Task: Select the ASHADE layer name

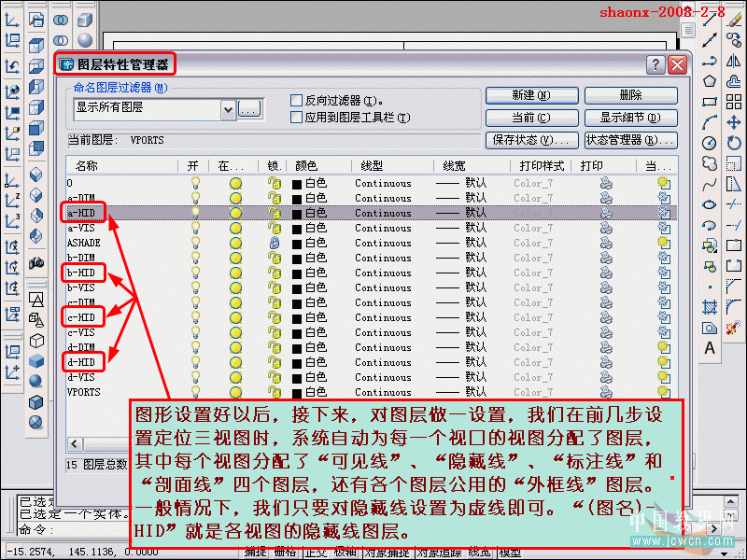Action: 84,243
